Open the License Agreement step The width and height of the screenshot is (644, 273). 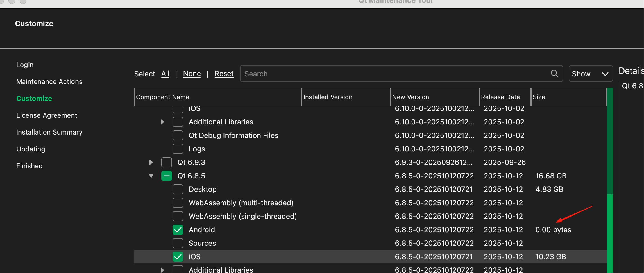tap(47, 115)
